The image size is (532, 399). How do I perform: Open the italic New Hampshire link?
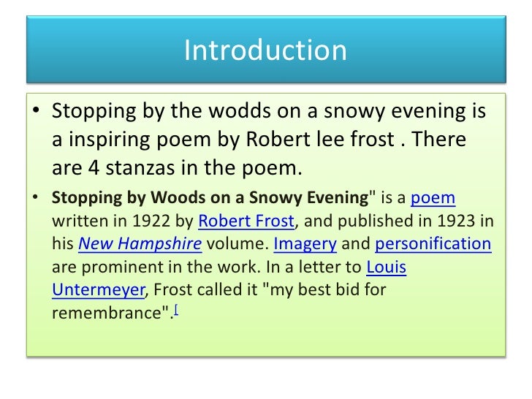click(140, 243)
